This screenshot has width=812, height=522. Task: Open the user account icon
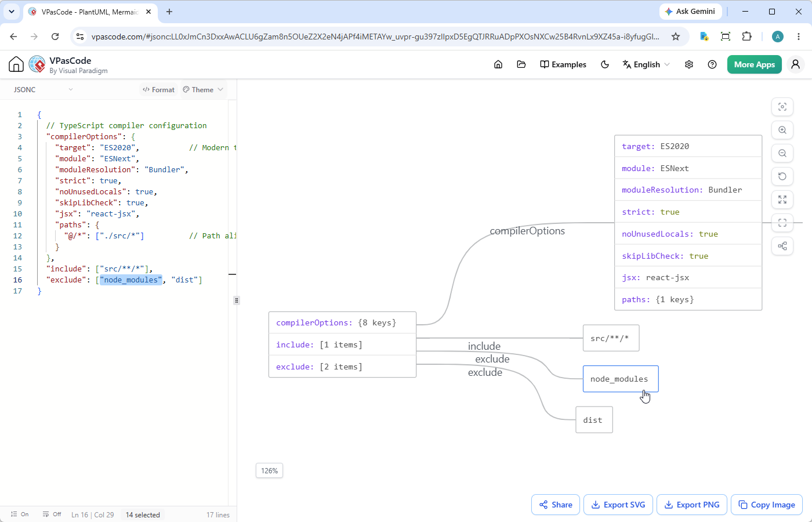click(796, 64)
